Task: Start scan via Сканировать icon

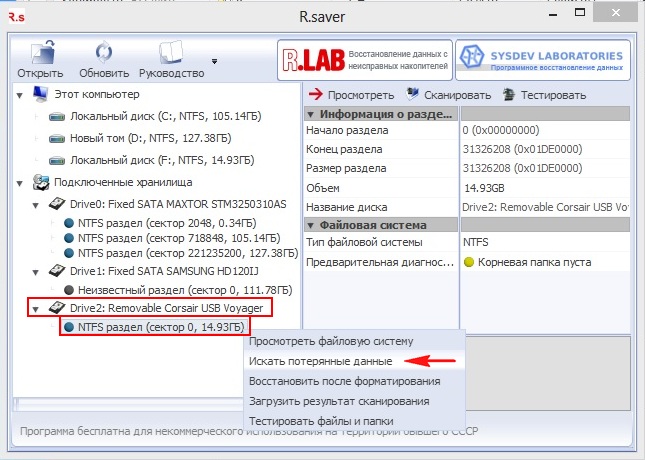Action: [x=414, y=95]
